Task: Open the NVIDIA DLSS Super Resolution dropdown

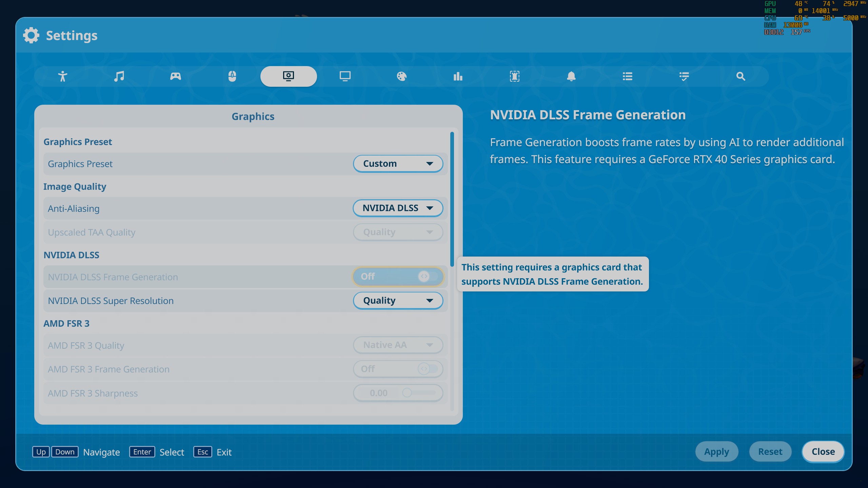Action: [x=398, y=301]
